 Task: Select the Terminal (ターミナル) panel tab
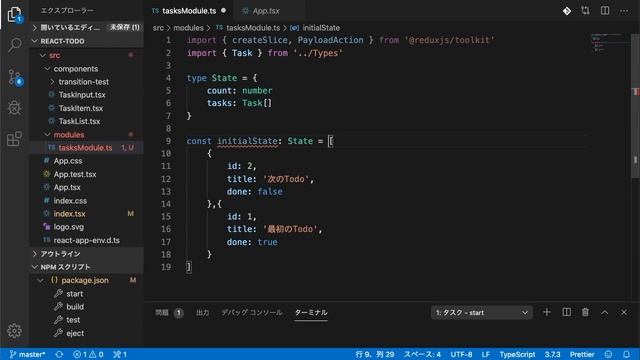(x=311, y=313)
